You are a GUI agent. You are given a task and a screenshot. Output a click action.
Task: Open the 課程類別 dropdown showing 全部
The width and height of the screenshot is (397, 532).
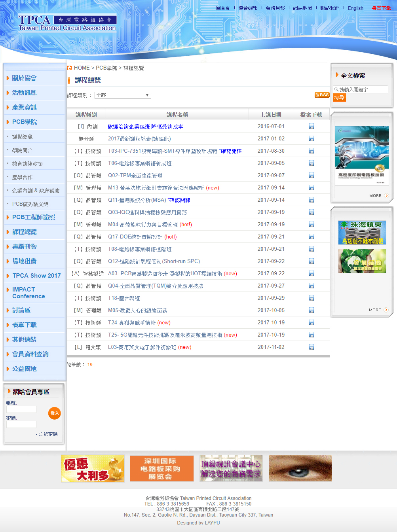[x=123, y=95]
